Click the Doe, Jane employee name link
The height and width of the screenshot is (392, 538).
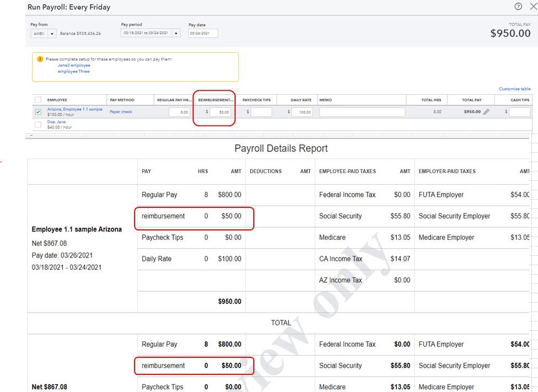tap(56, 122)
